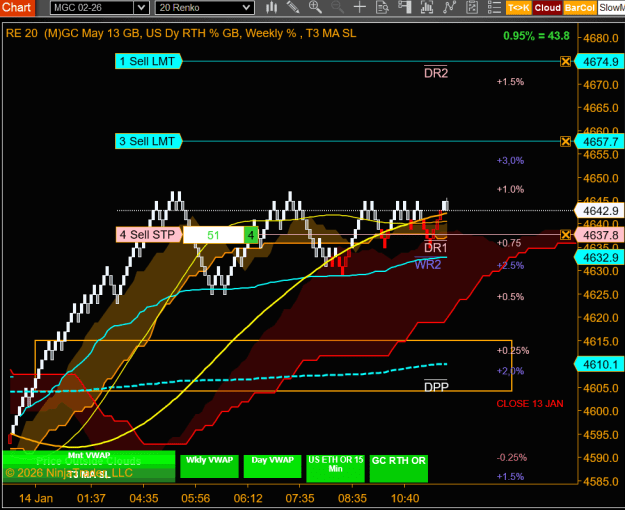Click the 10:40 time axis label
The width and height of the screenshot is (625, 510).
[405, 498]
